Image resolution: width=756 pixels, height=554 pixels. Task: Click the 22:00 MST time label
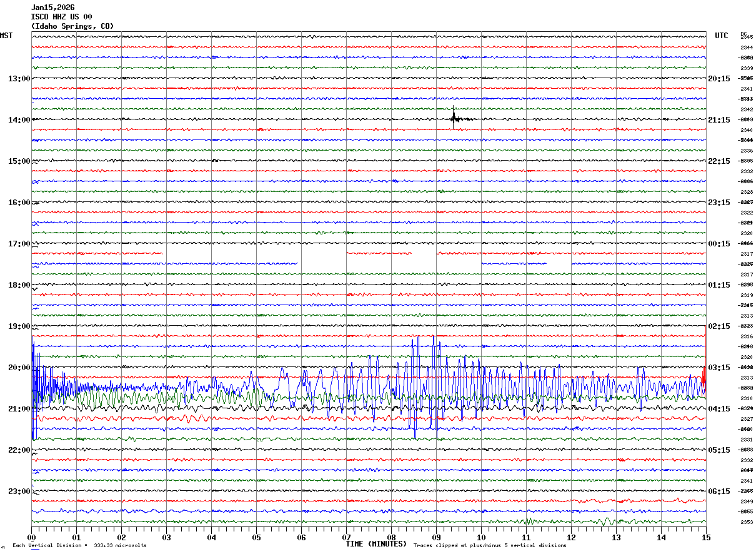(19, 450)
